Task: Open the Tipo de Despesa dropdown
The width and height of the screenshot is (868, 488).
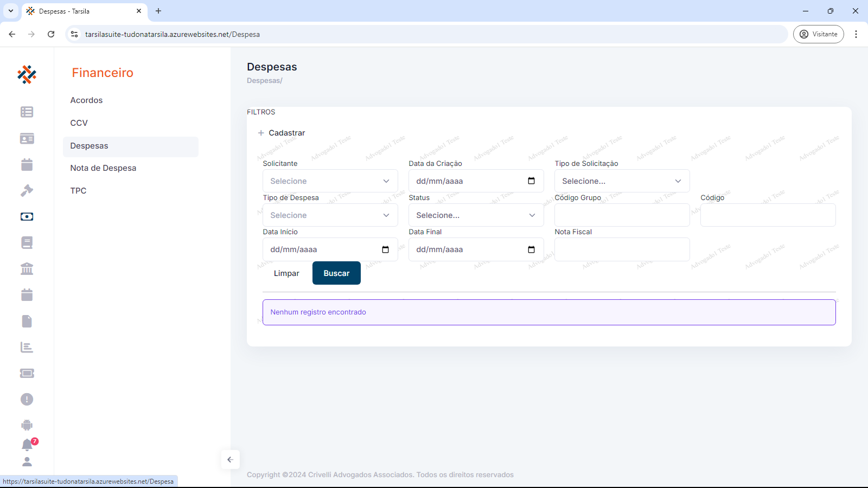Action: 330,215
